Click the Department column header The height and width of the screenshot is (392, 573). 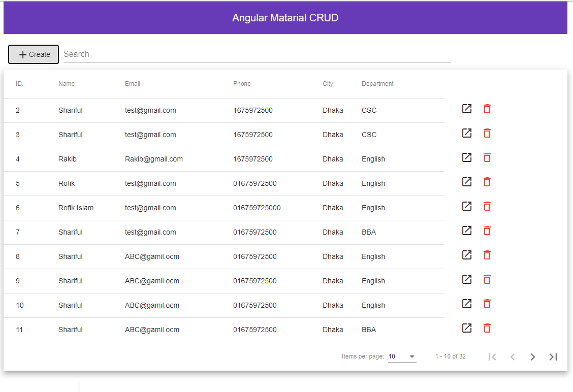377,84
